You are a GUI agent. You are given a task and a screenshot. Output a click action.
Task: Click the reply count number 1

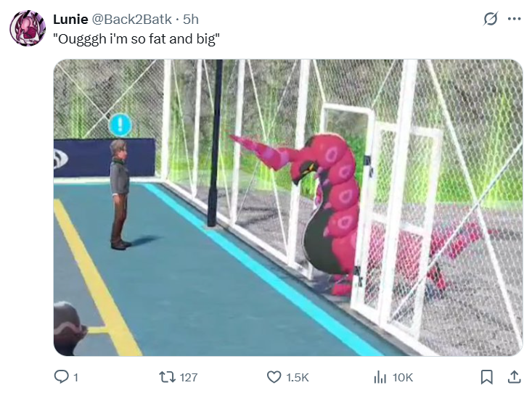point(75,377)
